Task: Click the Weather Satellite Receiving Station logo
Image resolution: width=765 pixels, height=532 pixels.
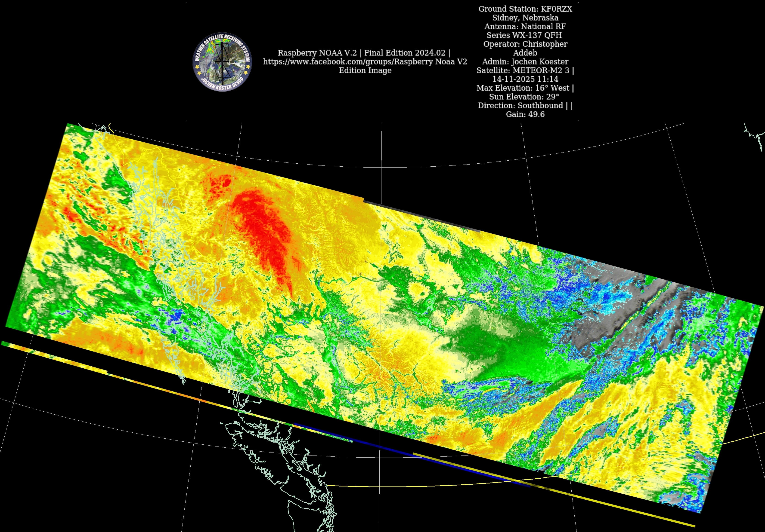Action: click(222, 62)
